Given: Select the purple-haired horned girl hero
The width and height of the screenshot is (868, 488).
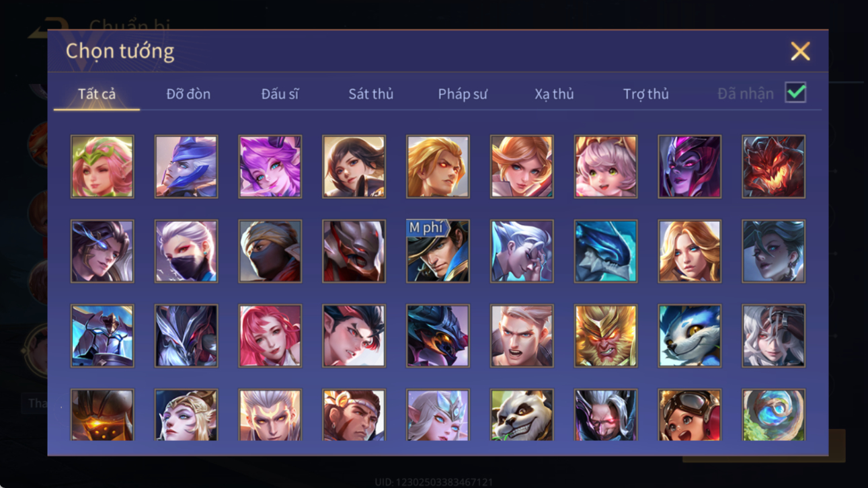Looking at the screenshot, I should [x=270, y=167].
